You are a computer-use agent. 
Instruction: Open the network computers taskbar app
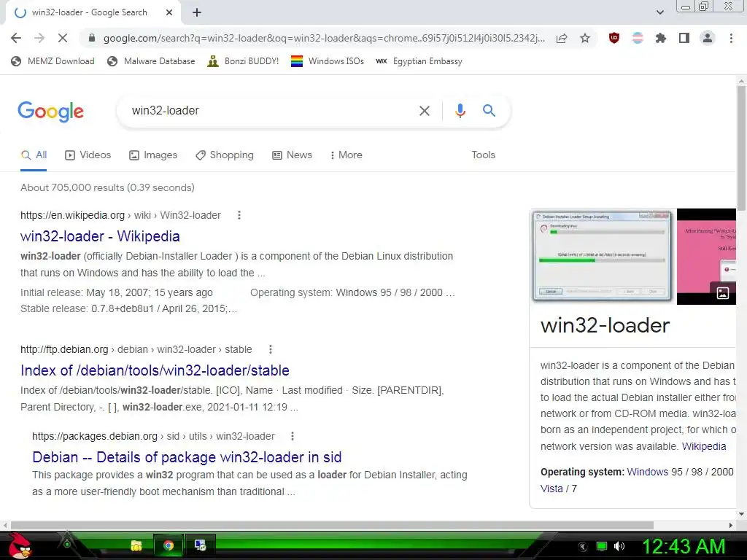[201, 545]
